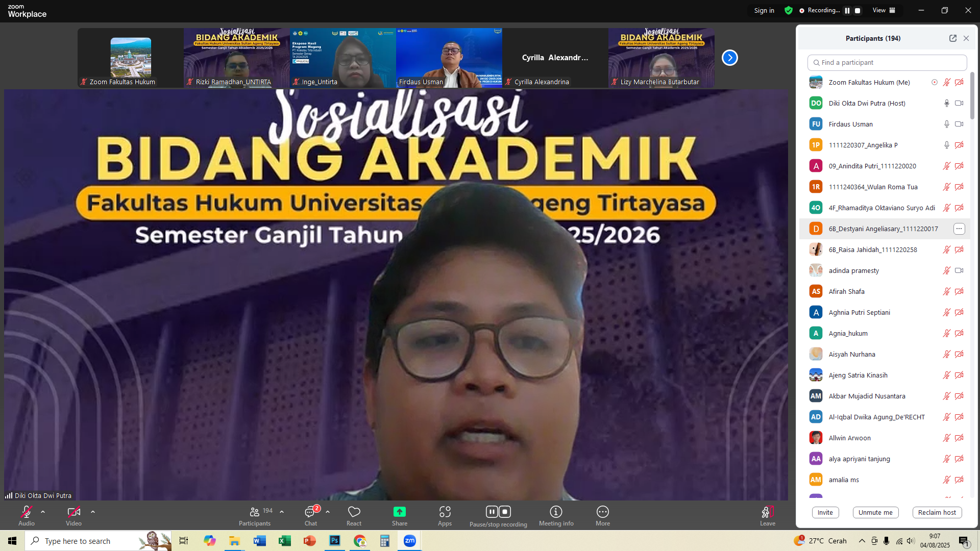Select participant Allwin Arwoon
Viewport: 980px width, 551px height.
pos(885,438)
